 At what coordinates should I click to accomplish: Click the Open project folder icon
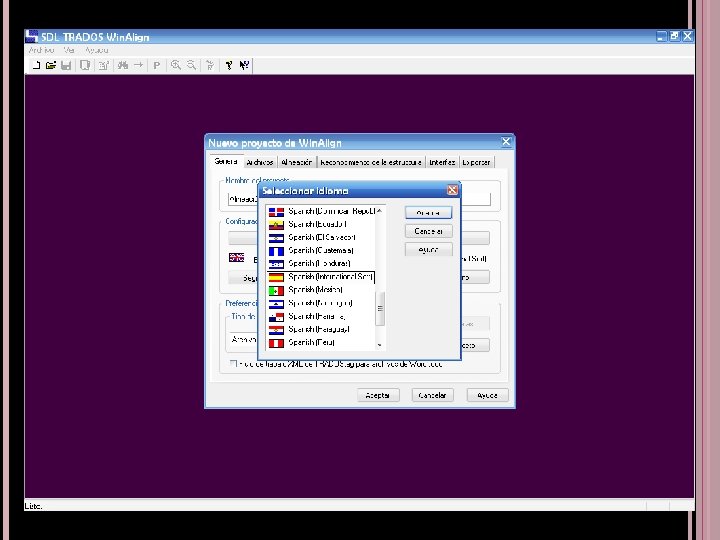(x=51, y=65)
